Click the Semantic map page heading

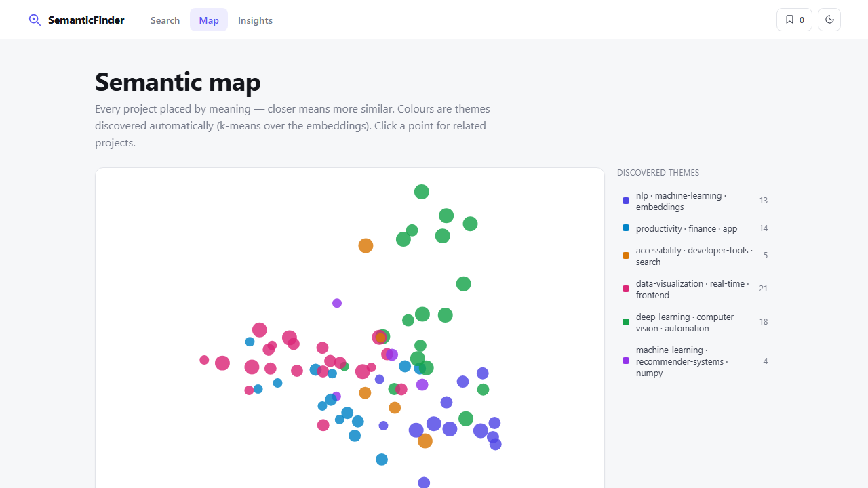(x=178, y=82)
